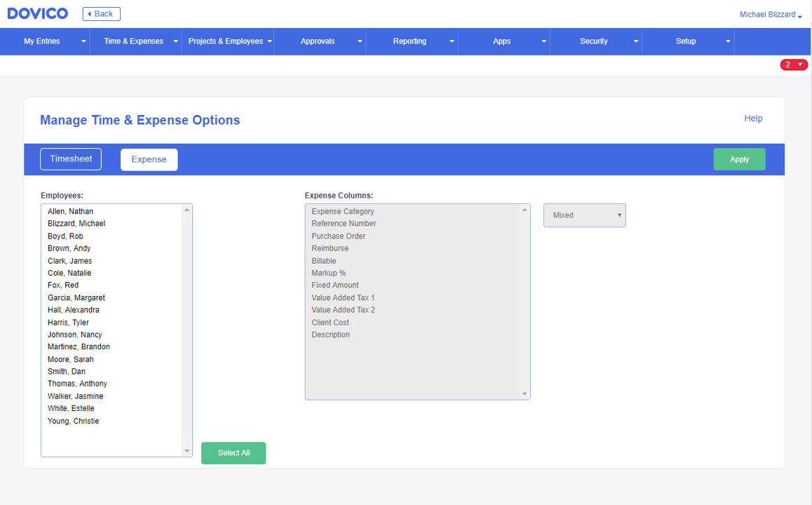
Task: Open the Michael Blizzard account dropdown
Action: coord(770,14)
